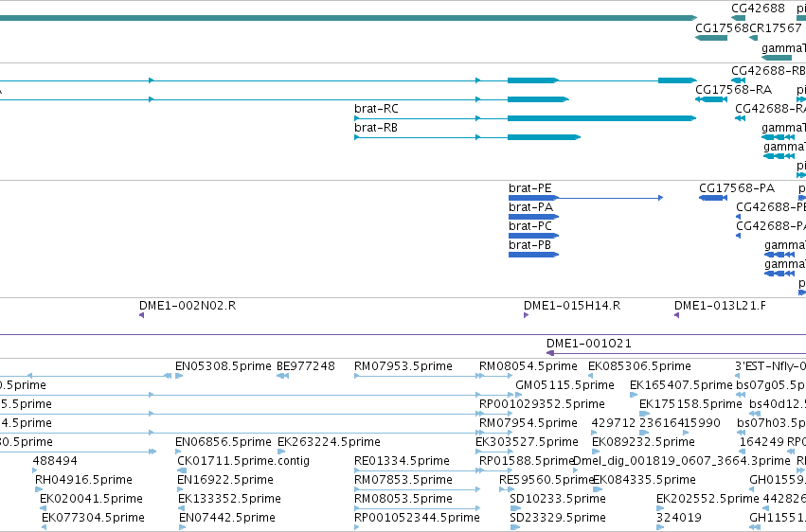Click the EK077304.5prime EST label

93,518
